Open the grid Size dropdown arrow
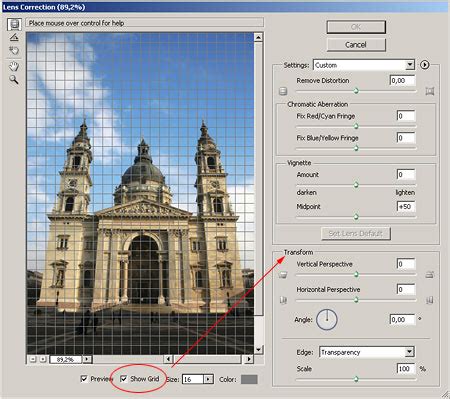 point(209,379)
